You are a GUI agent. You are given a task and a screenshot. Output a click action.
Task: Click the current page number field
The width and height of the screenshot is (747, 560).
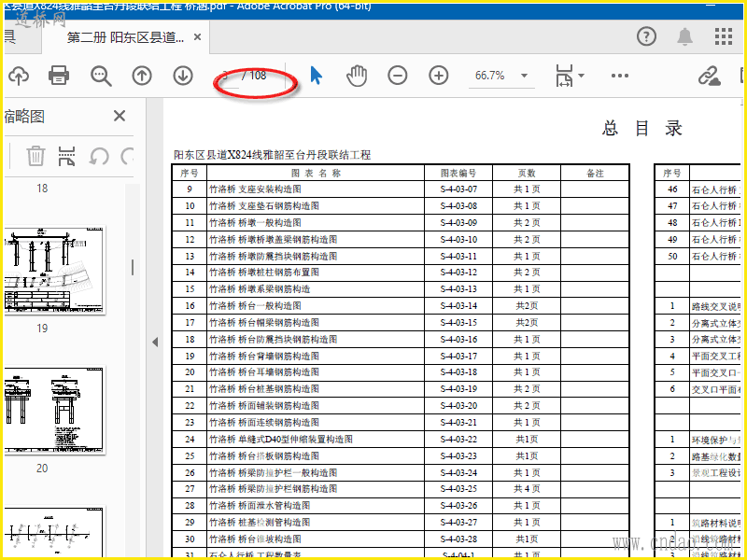pyautogui.click(x=228, y=76)
